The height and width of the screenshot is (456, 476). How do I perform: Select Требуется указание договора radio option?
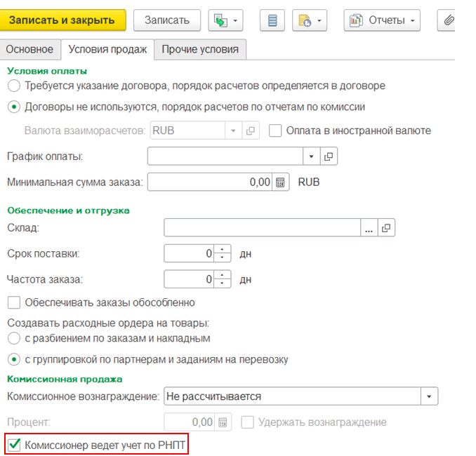13,86
